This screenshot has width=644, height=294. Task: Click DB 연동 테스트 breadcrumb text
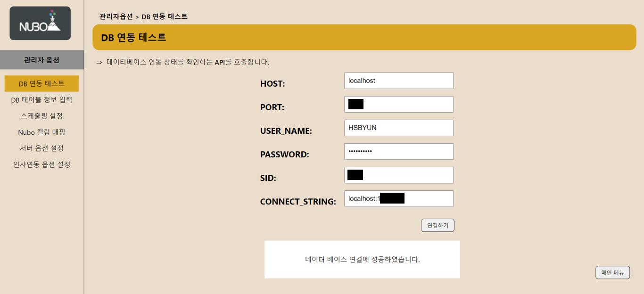click(165, 16)
